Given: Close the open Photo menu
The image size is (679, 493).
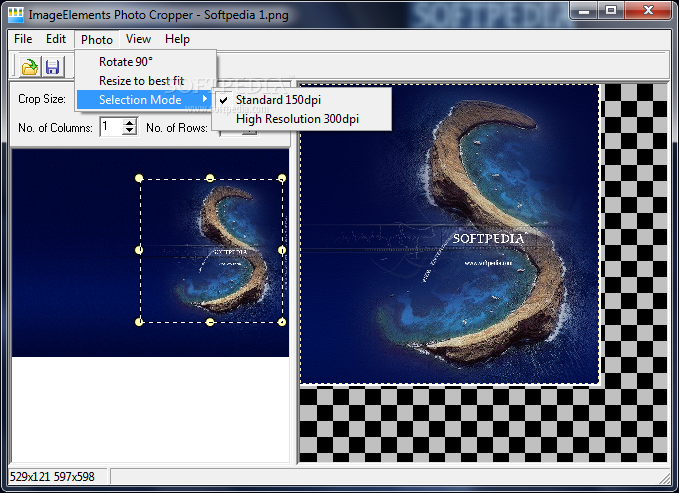Looking at the screenshot, I should point(97,40).
